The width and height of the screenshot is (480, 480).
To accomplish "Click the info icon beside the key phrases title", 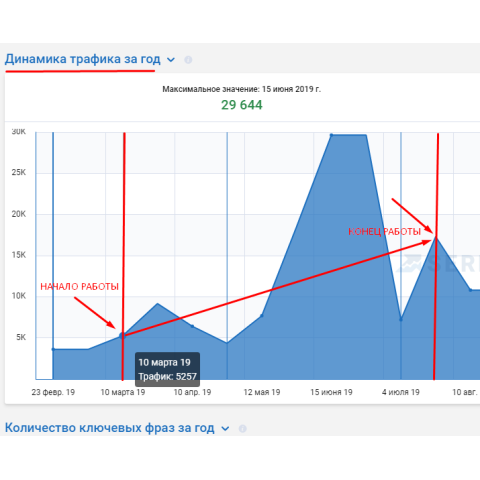I will click(243, 428).
